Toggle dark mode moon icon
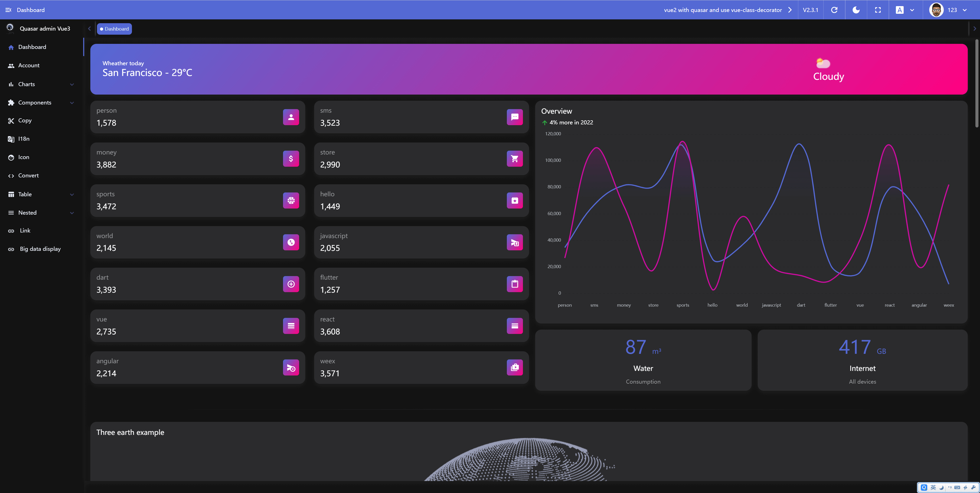The height and width of the screenshot is (493, 980). tap(856, 10)
